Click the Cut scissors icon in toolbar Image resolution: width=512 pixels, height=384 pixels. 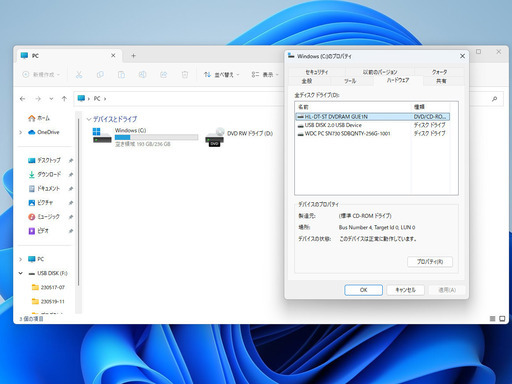79,75
